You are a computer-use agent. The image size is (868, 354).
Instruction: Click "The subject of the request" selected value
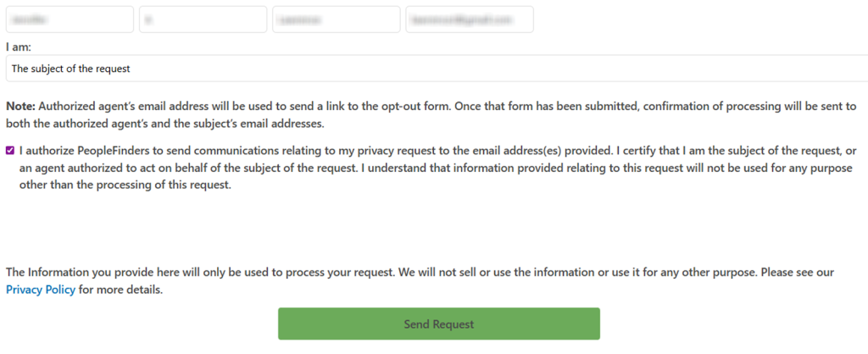70,68
